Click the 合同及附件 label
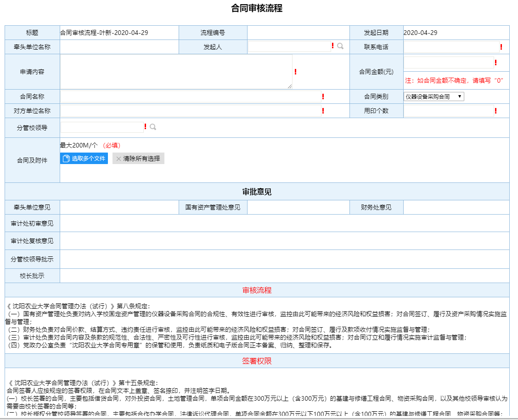This screenshot has width=518, height=420. pos(32,160)
